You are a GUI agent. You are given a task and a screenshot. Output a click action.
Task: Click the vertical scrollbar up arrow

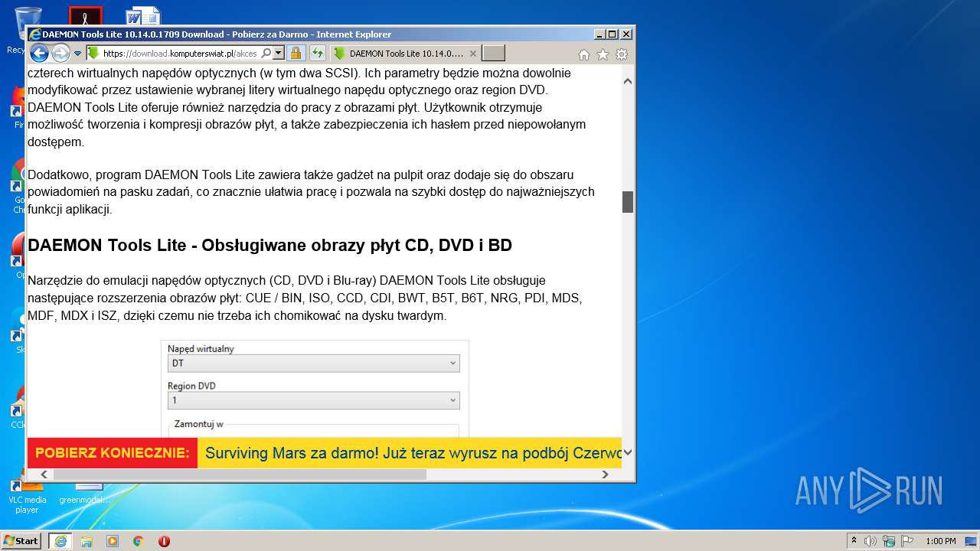coord(628,80)
